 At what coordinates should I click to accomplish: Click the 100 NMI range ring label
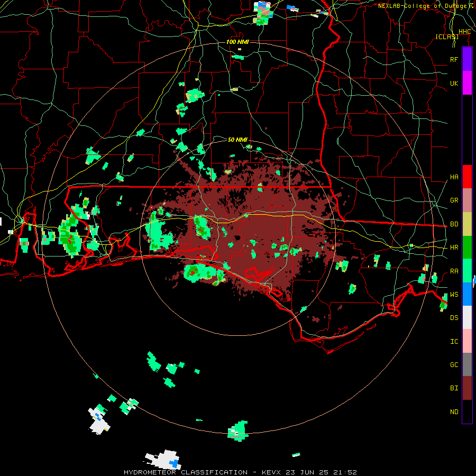pyautogui.click(x=237, y=42)
